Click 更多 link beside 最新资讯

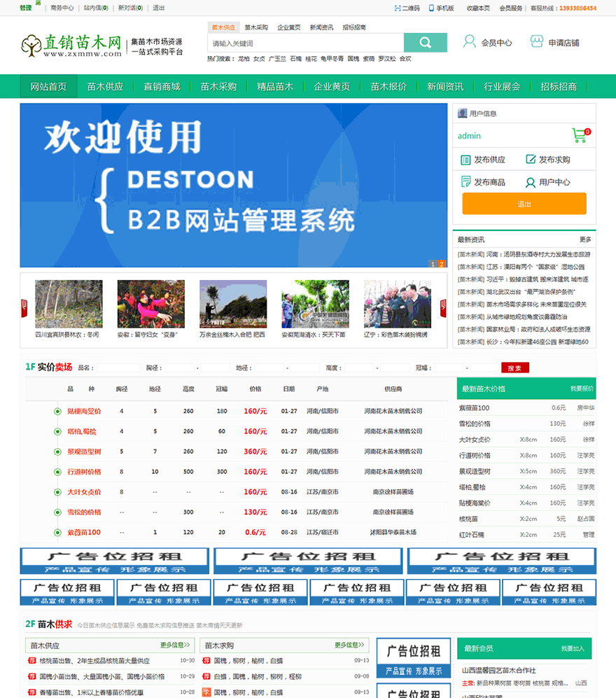(585, 239)
